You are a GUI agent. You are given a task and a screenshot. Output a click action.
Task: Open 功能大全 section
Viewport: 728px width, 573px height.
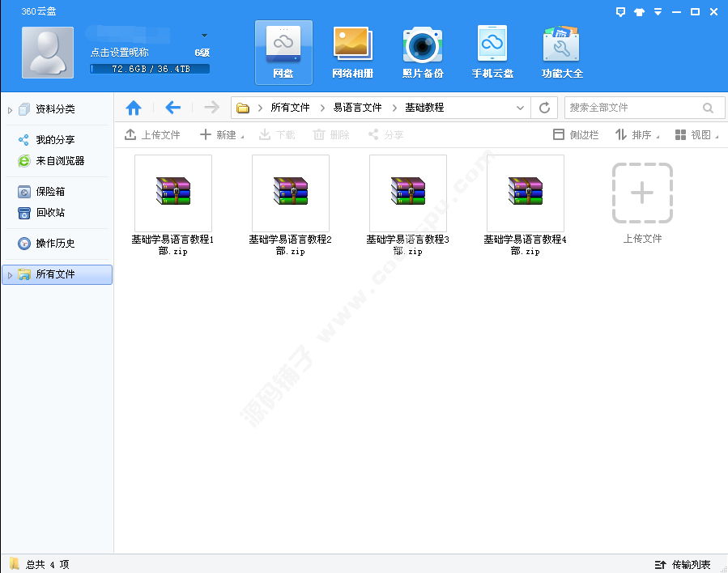pos(562,53)
